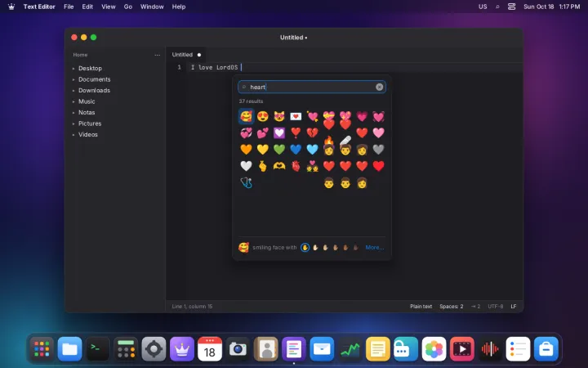Open Control Center in the menu bar

(x=511, y=7)
